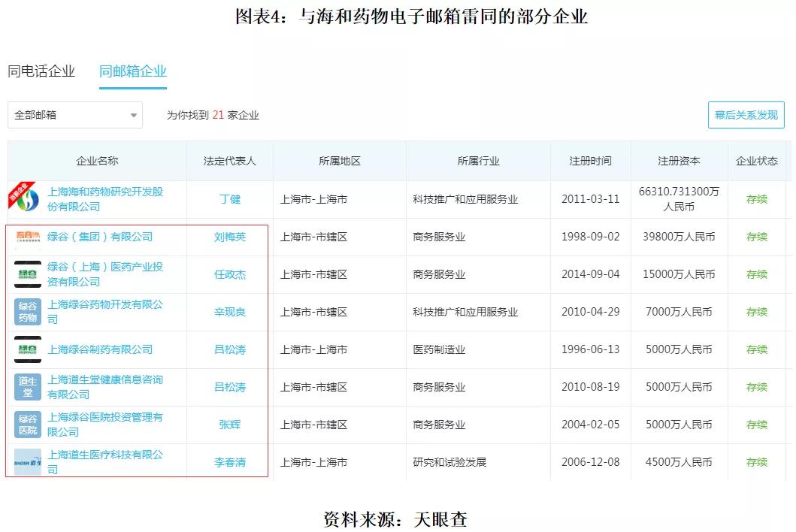Open legal representative 李春清 link

pyautogui.click(x=230, y=462)
